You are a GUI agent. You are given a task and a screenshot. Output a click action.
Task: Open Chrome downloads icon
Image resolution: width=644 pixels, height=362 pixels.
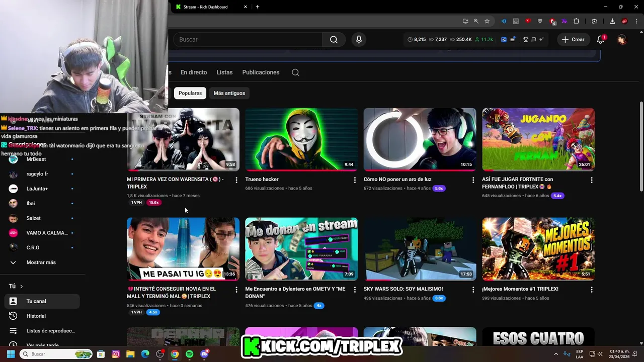click(x=612, y=21)
